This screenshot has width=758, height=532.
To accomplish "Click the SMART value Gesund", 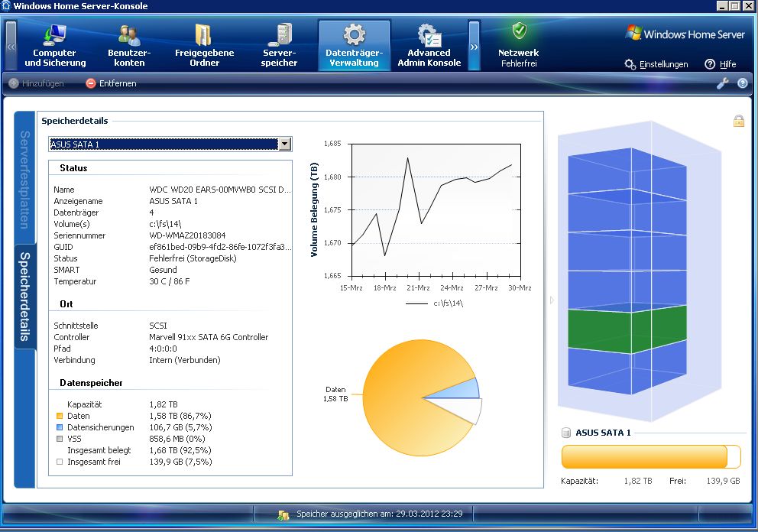I will [x=163, y=270].
